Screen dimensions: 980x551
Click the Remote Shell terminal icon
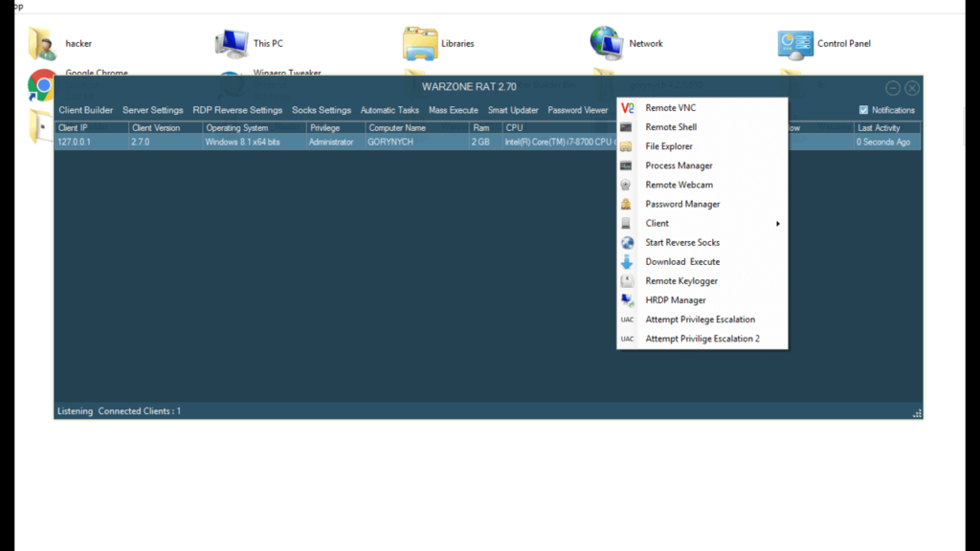pyautogui.click(x=626, y=127)
